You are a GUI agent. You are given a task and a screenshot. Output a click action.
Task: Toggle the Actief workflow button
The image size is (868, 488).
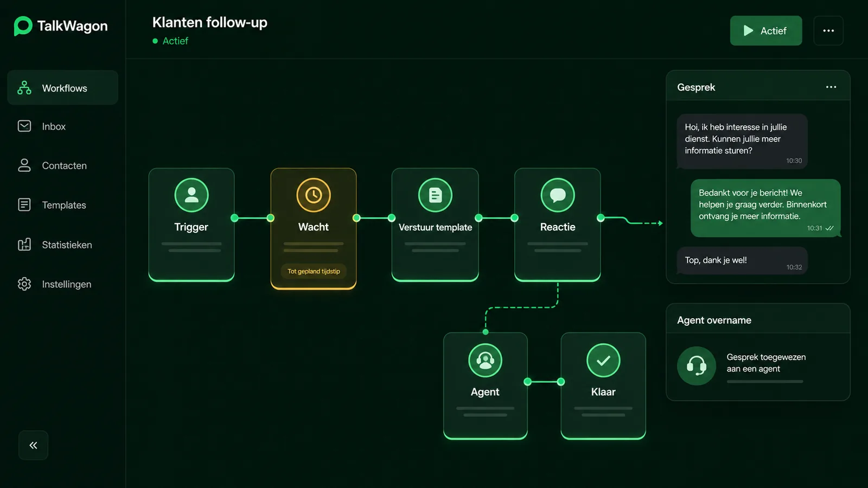click(766, 31)
